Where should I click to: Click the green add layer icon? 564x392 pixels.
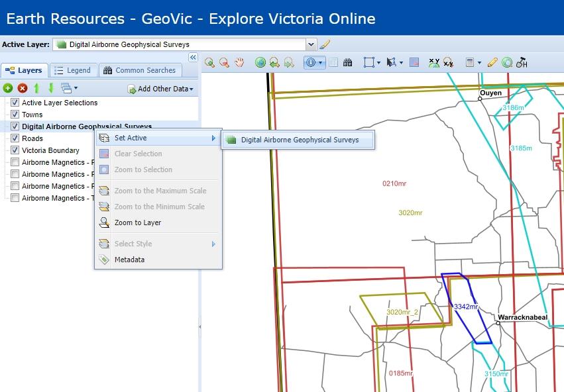pos(8,88)
